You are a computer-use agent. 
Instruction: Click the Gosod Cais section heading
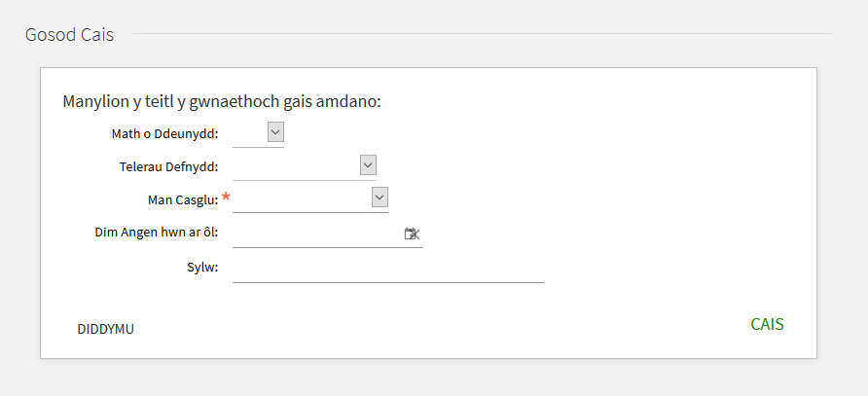[x=70, y=35]
